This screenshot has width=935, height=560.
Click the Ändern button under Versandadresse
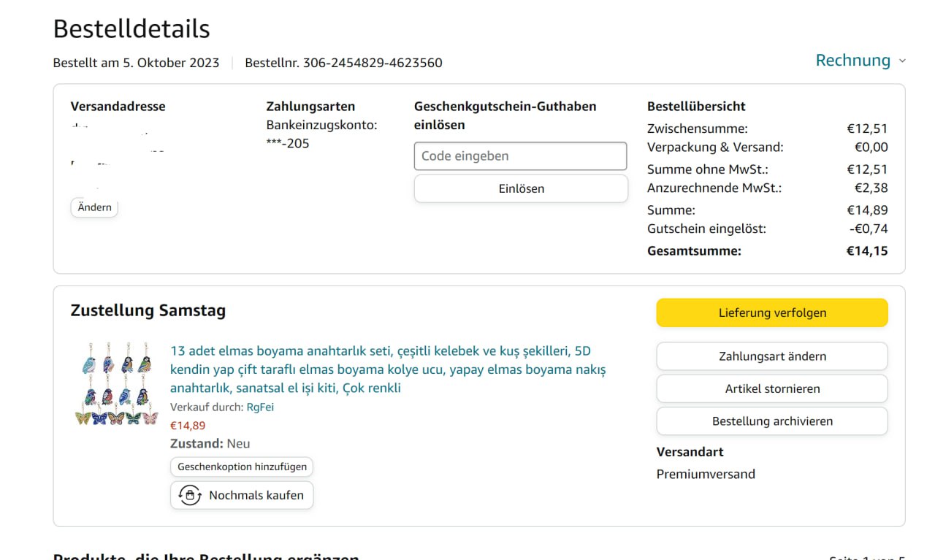[x=94, y=207]
